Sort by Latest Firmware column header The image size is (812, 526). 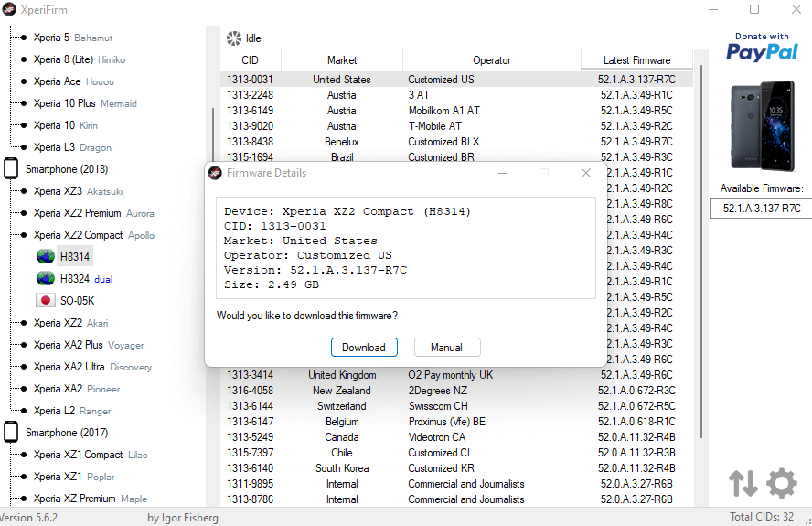tap(636, 60)
